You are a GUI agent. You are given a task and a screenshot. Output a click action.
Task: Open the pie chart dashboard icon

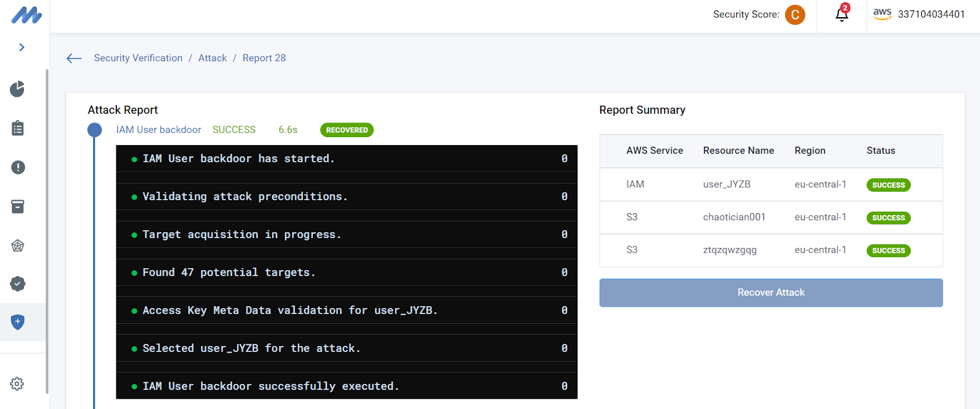coord(18,89)
